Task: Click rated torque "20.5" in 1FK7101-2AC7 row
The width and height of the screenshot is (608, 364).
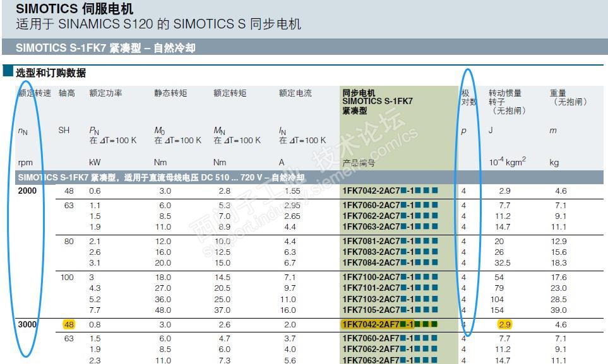Action: click(223, 288)
